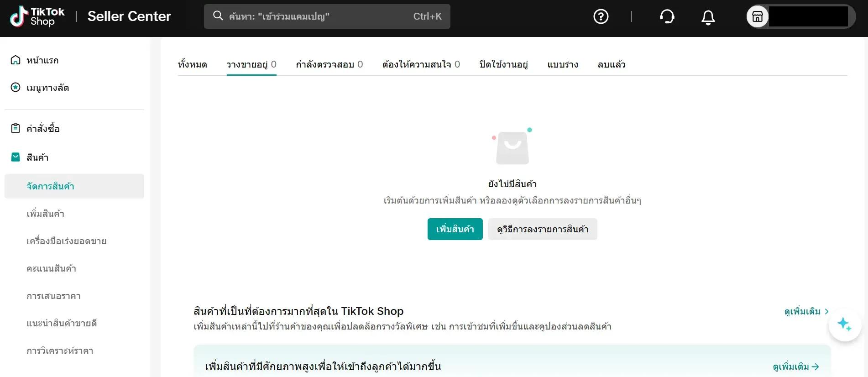
Task: Click the bag icon beside สินค้า
Action: pos(16,157)
